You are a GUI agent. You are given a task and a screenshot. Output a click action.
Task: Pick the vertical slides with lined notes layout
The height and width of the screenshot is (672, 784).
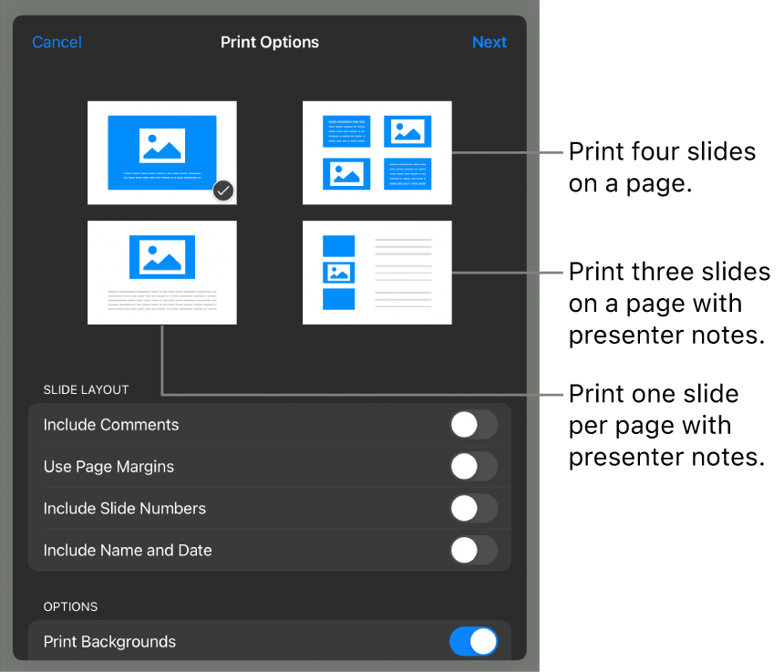pos(377,273)
